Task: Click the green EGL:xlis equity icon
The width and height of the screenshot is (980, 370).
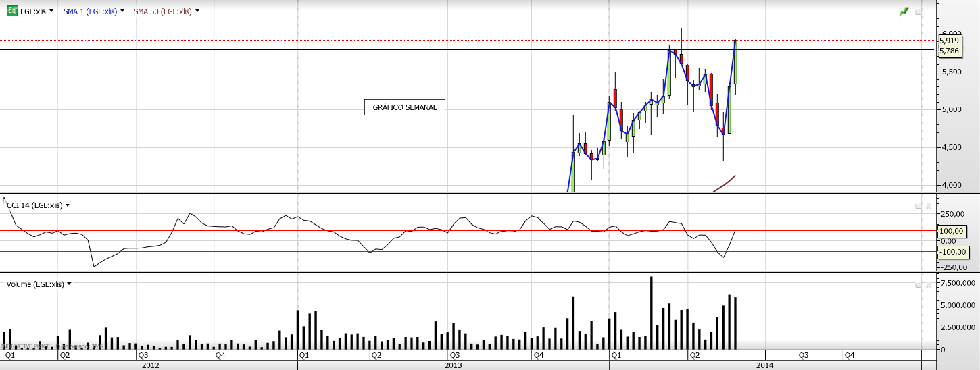Action: tap(12, 11)
